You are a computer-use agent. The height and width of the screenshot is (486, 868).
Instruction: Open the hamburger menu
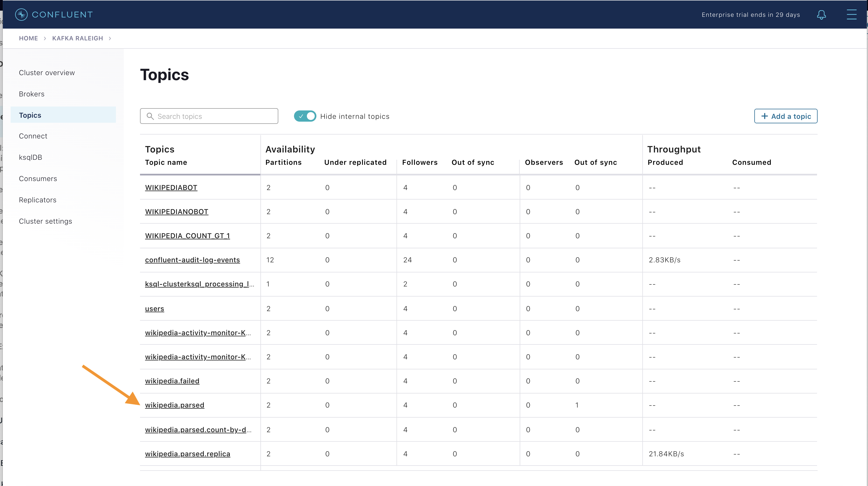coord(851,15)
